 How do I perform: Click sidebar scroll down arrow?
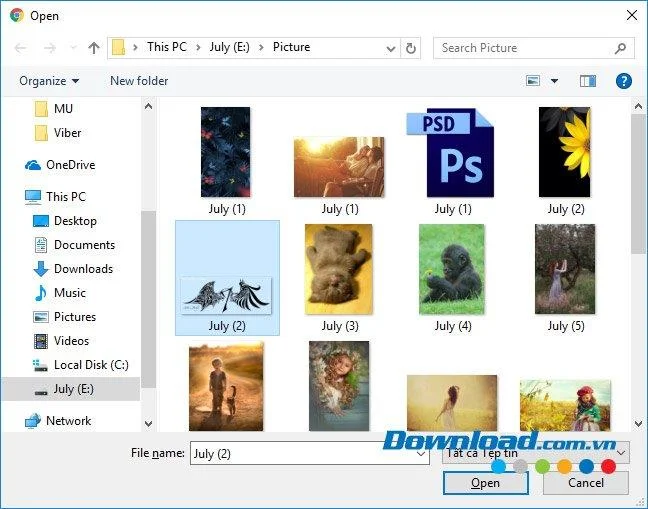148,423
